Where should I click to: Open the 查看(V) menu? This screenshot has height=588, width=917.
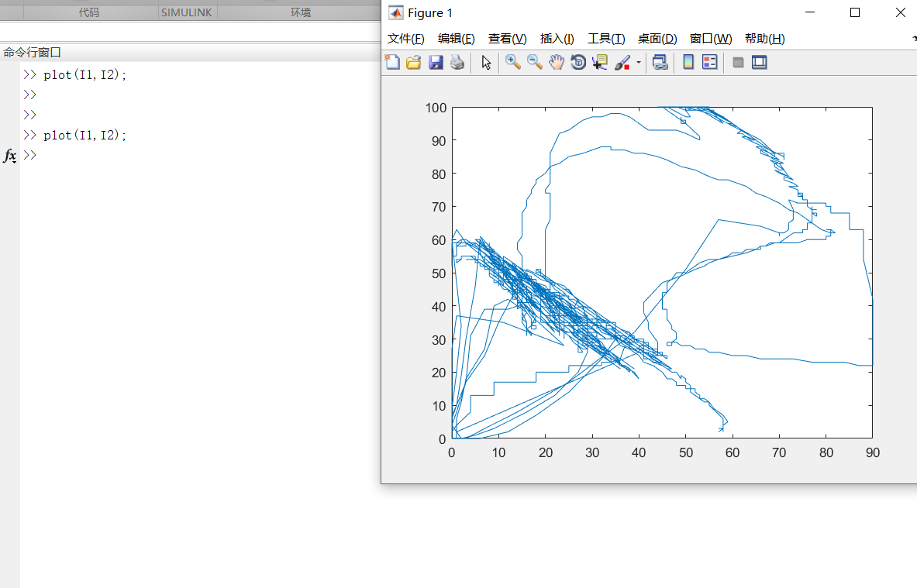point(508,39)
